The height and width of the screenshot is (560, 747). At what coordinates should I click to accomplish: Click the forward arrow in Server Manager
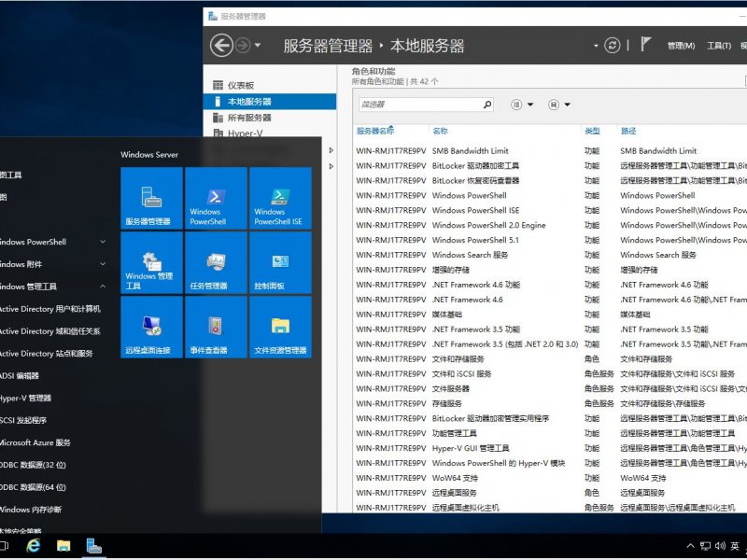pos(243,46)
